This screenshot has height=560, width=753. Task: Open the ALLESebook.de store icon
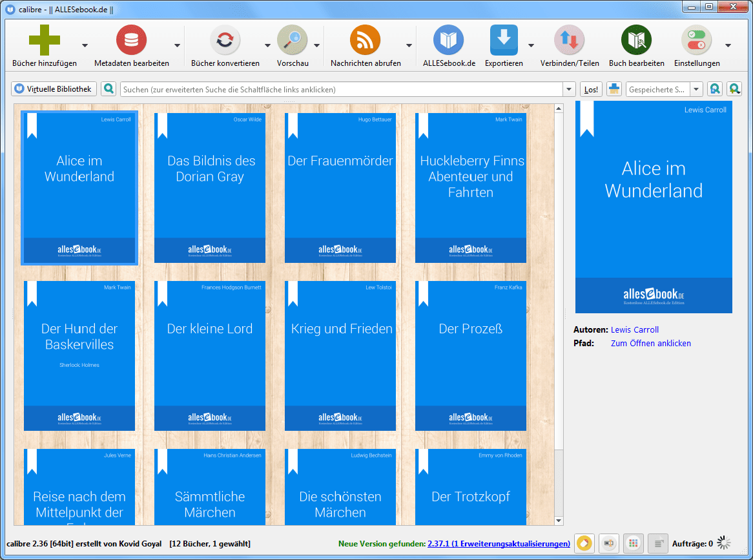[449, 40]
